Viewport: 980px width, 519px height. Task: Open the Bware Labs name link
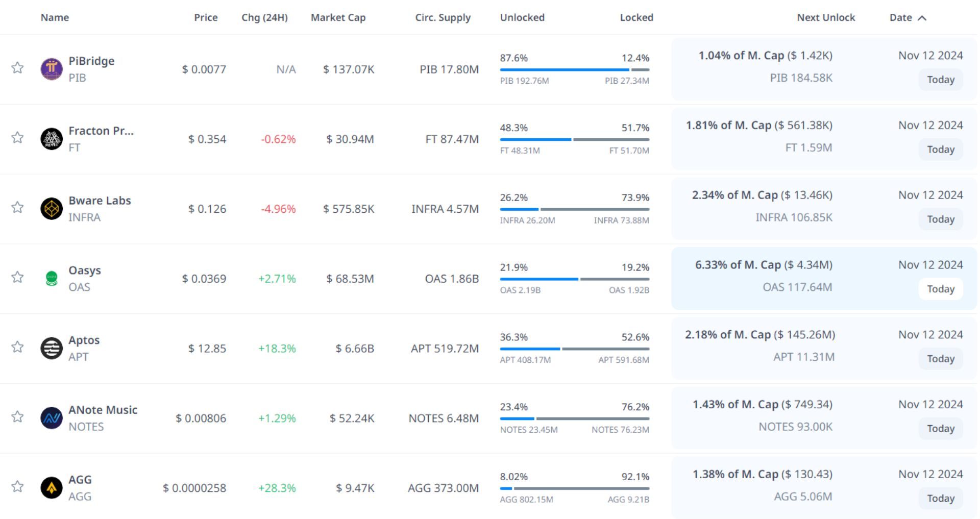(100, 201)
